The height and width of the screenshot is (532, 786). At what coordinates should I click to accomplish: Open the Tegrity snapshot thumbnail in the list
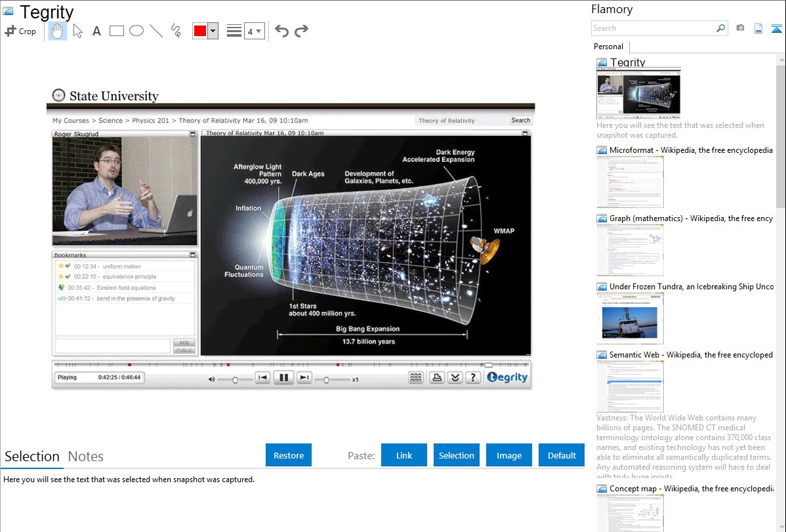click(x=638, y=92)
